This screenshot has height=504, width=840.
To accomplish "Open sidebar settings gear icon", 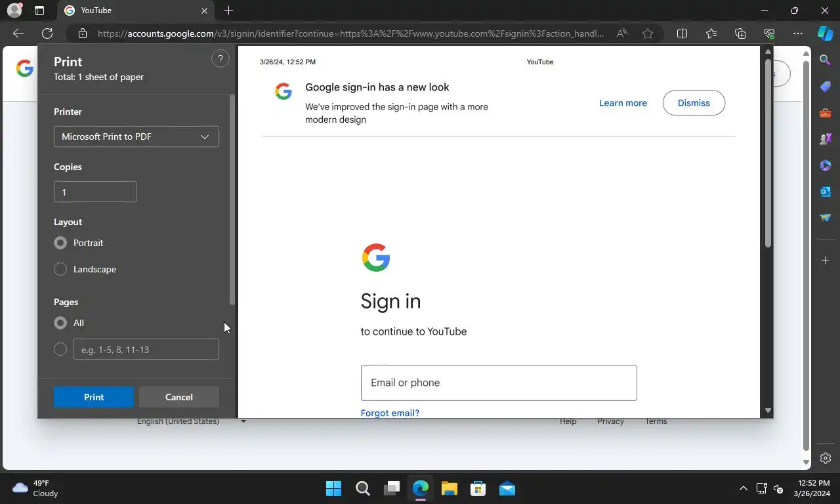I will tap(826, 458).
